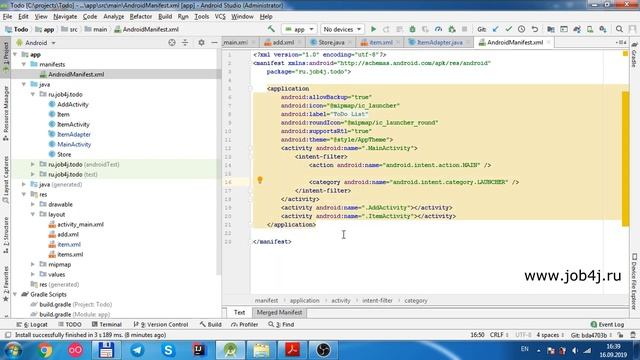Image resolution: width=640 pixels, height=360 pixels.
Task: Collapse the manifests folder
Action: click(x=24, y=64)
